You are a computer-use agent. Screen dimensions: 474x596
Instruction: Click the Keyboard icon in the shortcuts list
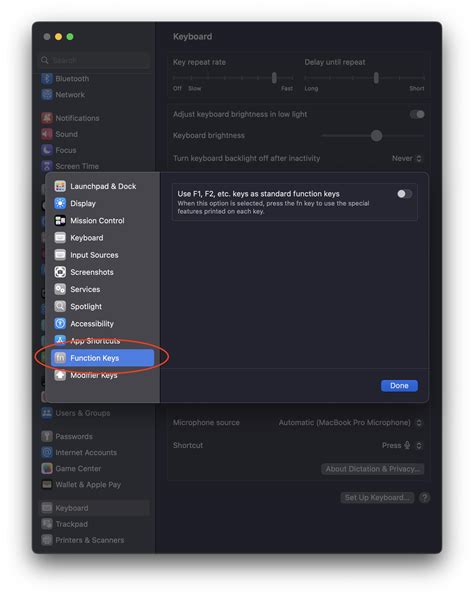tap(60, 238)
